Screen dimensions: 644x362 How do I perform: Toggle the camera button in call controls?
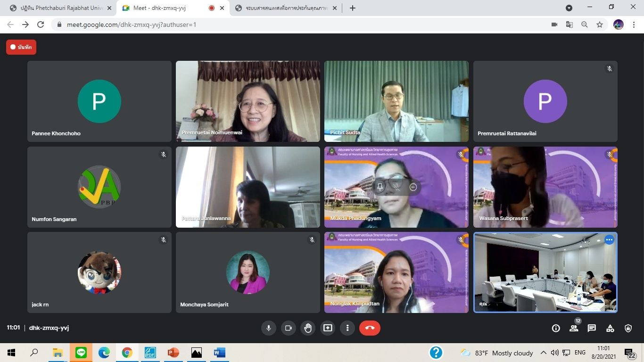[289, 328]
